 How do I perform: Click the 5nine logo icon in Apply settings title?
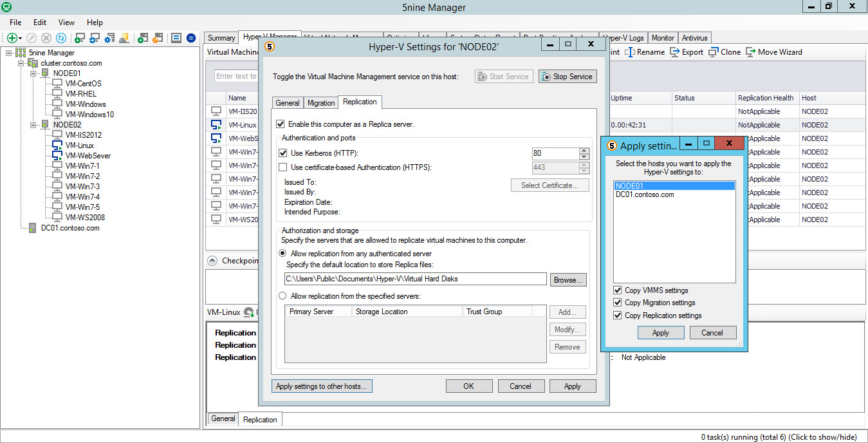[x=612, y=146]
